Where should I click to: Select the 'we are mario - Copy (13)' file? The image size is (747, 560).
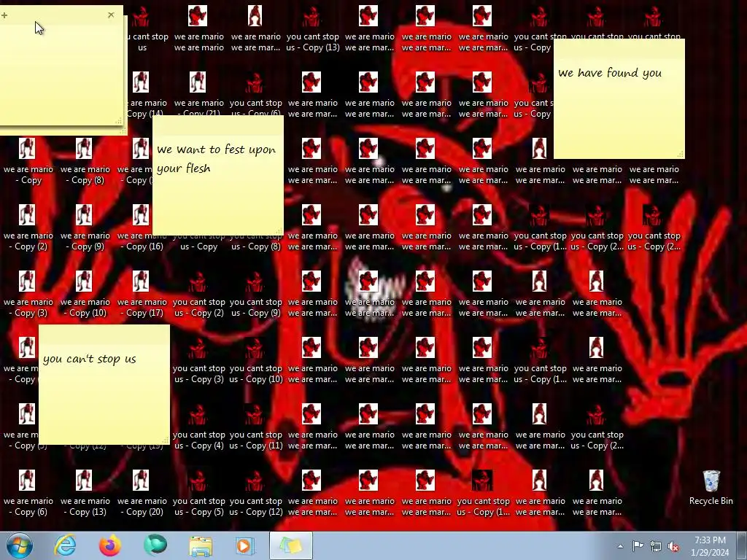[85, 493]
